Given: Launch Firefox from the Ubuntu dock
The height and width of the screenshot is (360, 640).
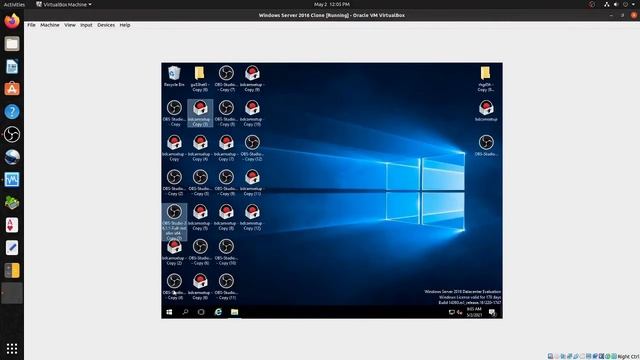Looking at the screenshot, I should (12, 21).
